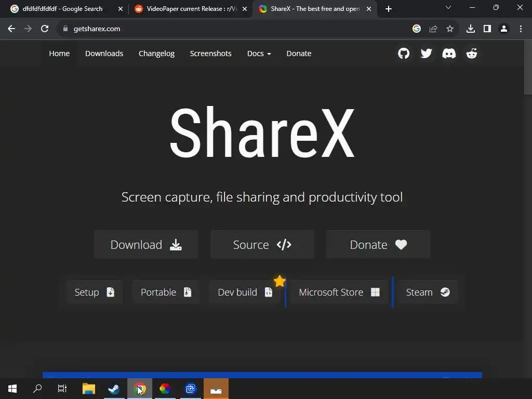This screenshot has height=399, width=532.
Task: Open Steam from the taskbar
Action: click(114, 389)
